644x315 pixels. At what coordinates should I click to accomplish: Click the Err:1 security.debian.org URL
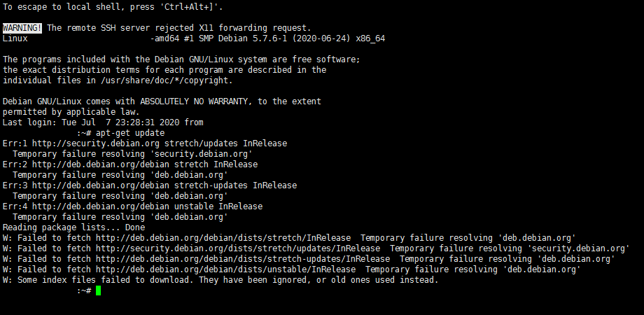tap(96, 143)
